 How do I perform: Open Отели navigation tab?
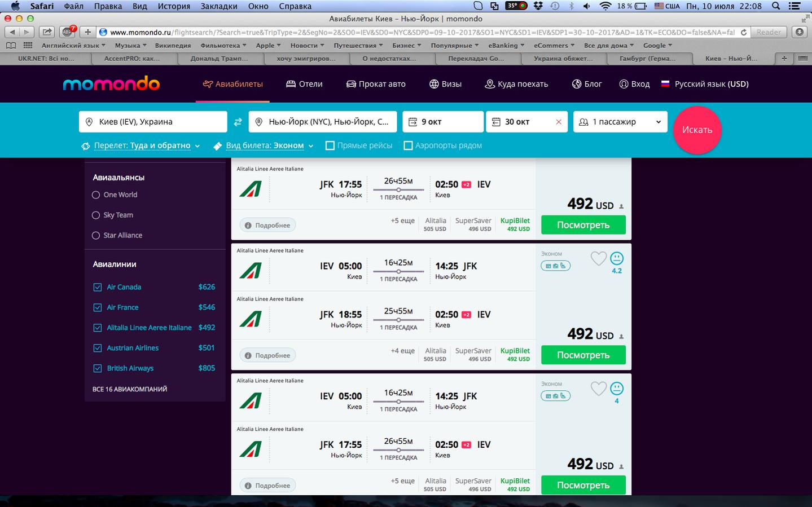(304, 84)
